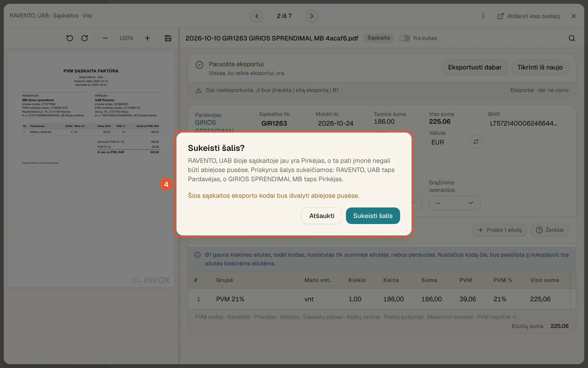Confirm with the Sukeisti šalis button

point(373,216)
